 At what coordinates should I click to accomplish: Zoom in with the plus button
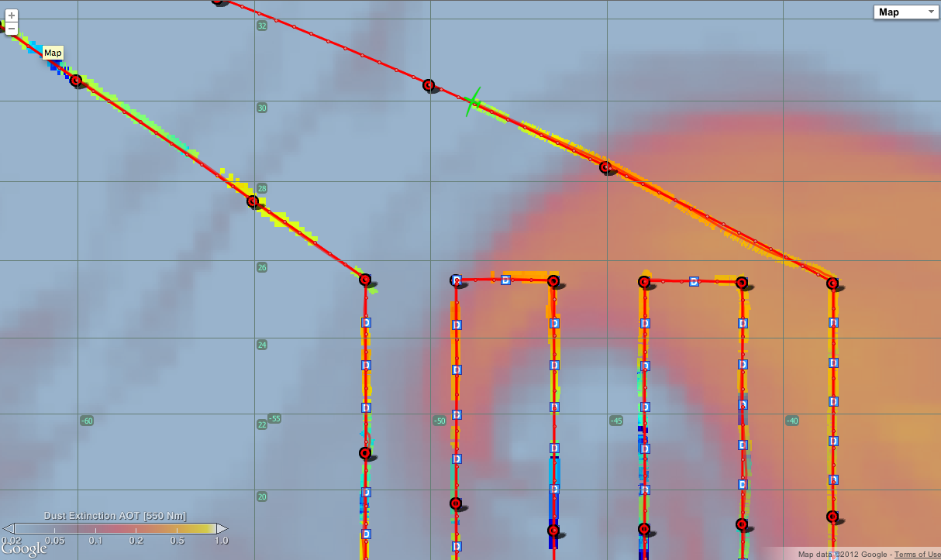pos(12,15)
